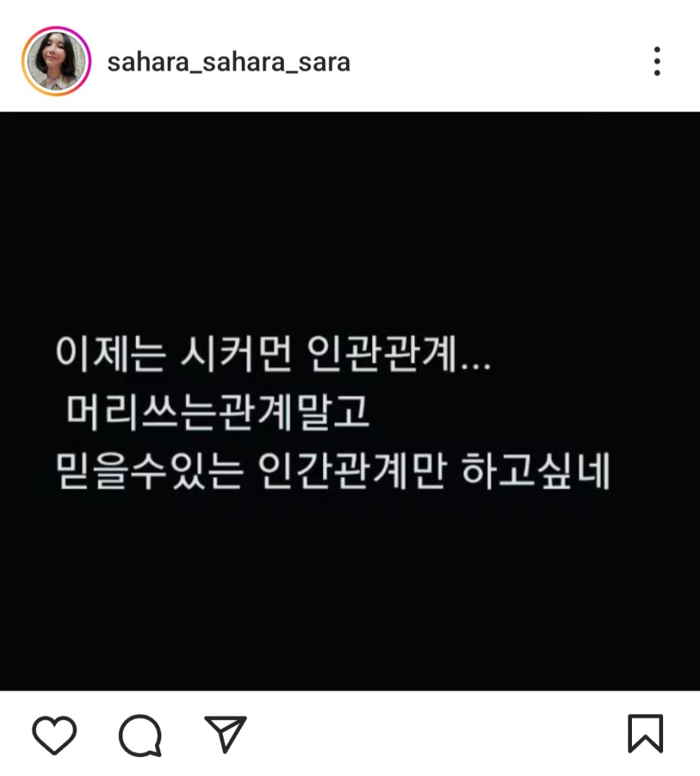Click the word 시커먼 in the post
700x776 pixels.
[x=236, y=353]
